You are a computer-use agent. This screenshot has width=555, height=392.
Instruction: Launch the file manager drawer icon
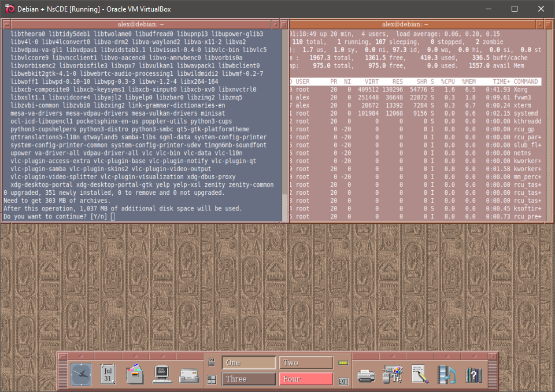click(x=135, y=374)
